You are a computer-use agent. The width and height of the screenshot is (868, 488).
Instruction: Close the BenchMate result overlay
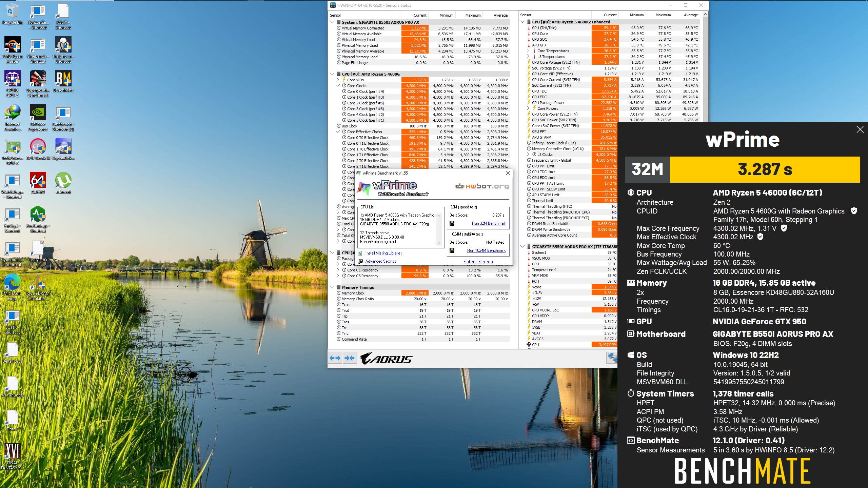(x=860, y=129)
